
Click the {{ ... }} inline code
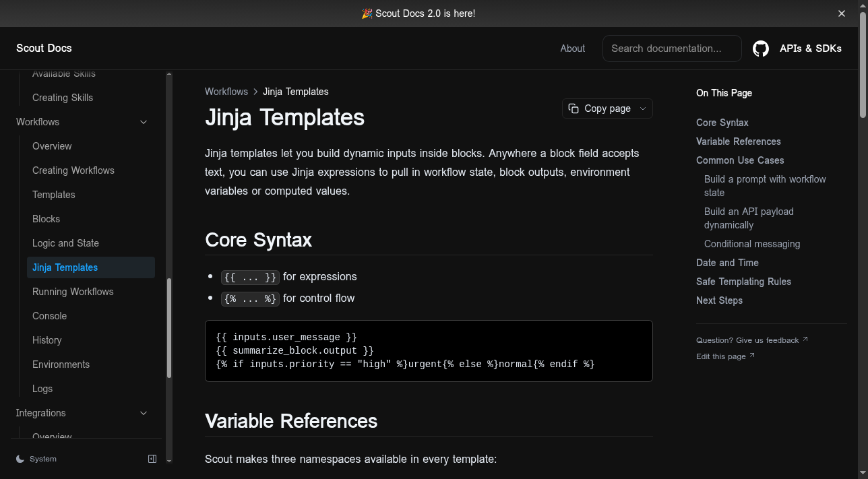250,277
